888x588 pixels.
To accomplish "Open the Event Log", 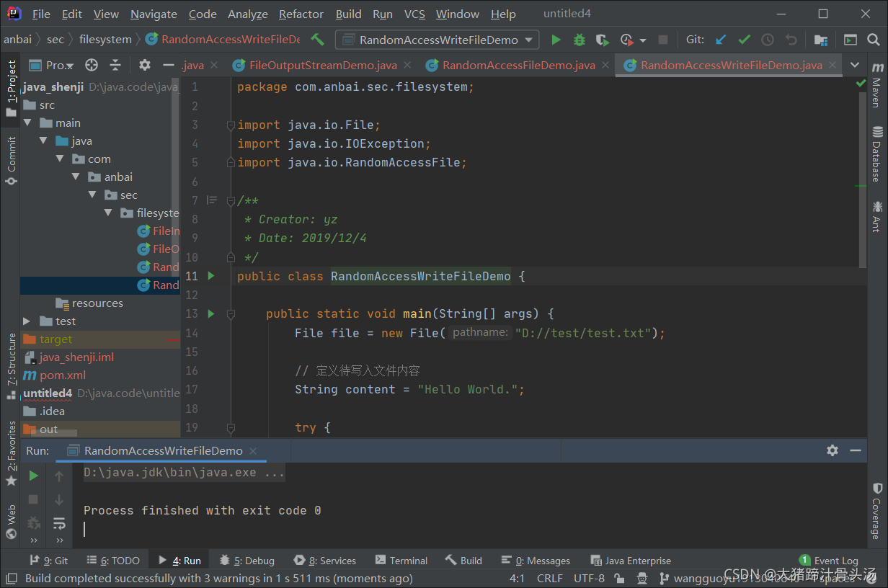I will pos(828,561).
